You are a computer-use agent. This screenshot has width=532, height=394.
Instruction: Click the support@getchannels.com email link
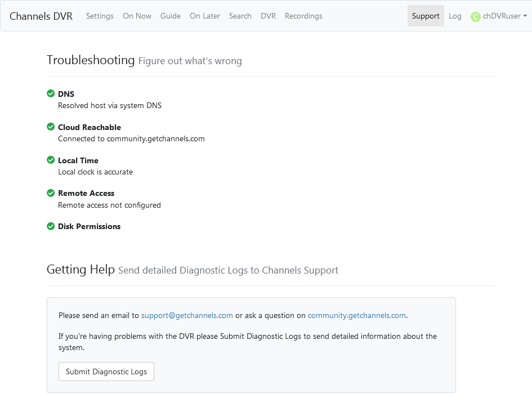tap(187, 315)
